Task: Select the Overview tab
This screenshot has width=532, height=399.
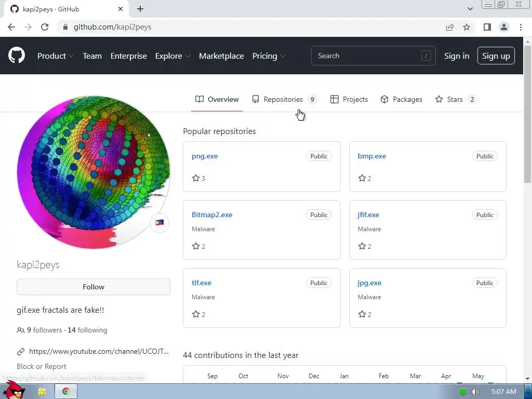Action: point(217,99)
